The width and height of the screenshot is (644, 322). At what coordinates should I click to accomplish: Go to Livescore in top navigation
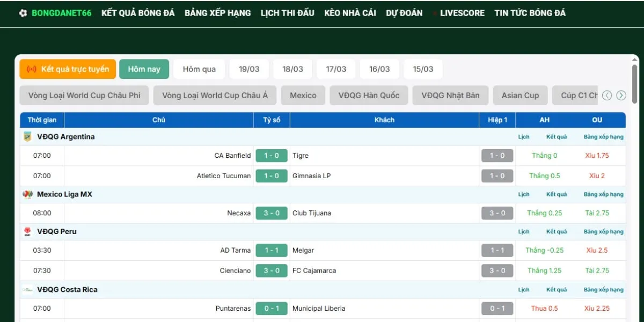(462, 13)
